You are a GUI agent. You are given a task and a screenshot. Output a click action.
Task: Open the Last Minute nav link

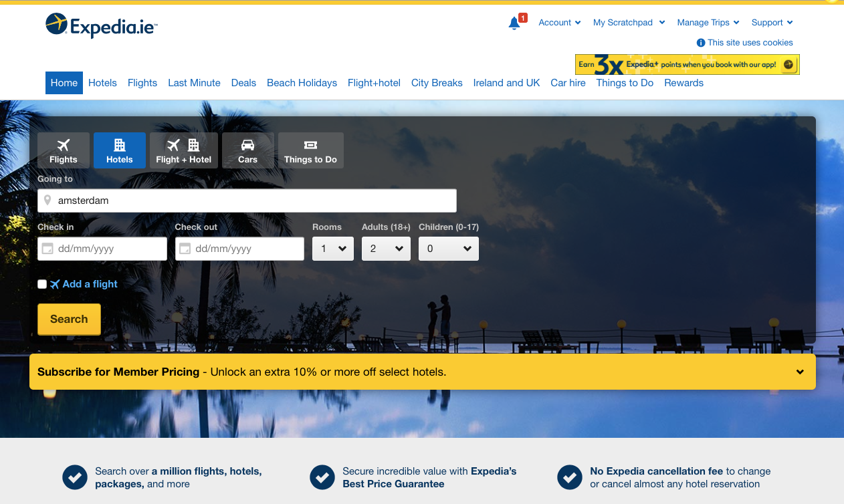194,83
